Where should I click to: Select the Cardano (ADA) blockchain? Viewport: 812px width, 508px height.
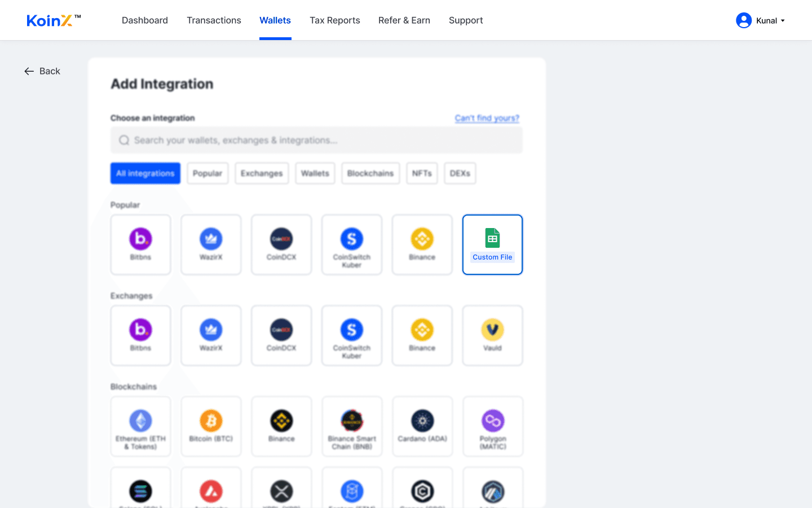[422, 426]
